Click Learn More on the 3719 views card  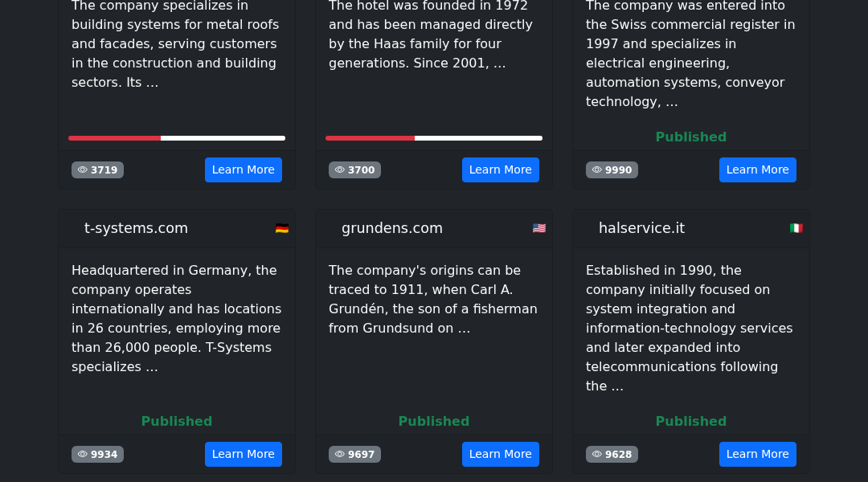tap(243, 170)
